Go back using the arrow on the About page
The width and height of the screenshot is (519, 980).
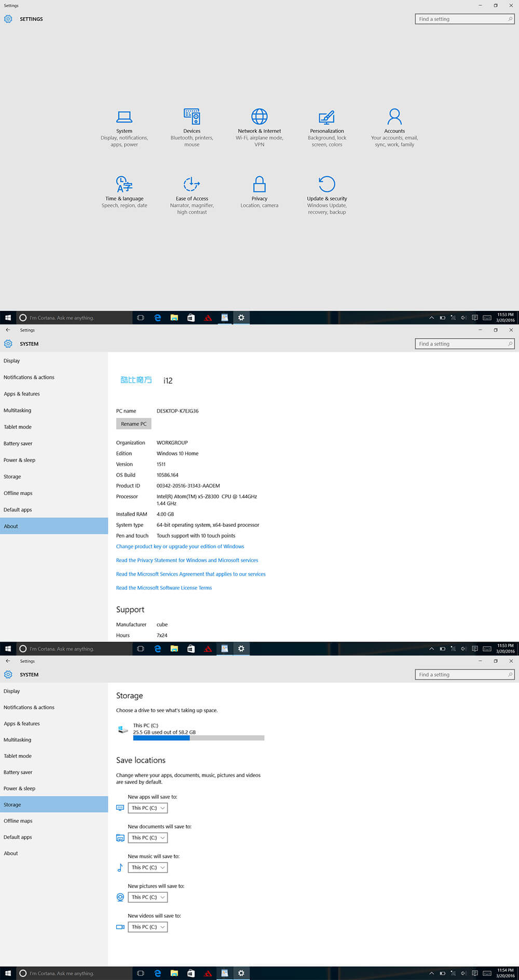click(8, 330)
